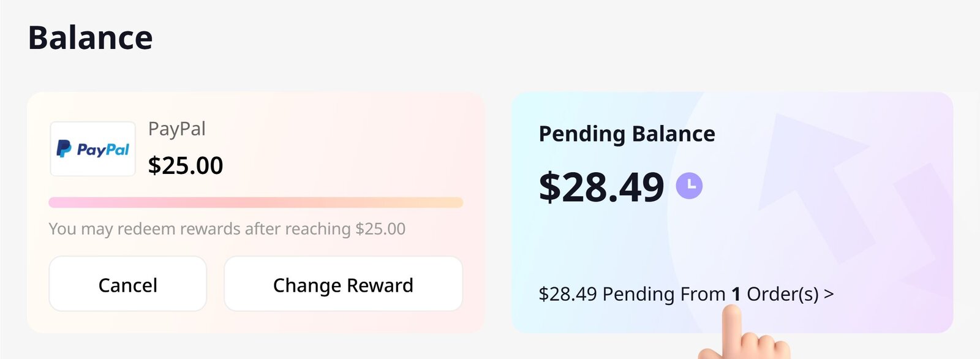This screenshot has width=980, height=359.
Task: Click the Balance page heading
Action: click(91, 38)
